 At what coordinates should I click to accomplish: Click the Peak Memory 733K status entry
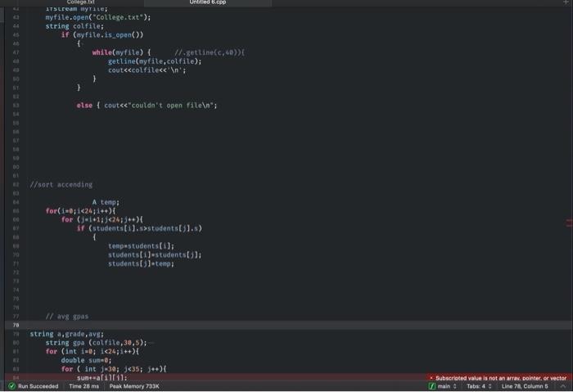pos(134,386)
